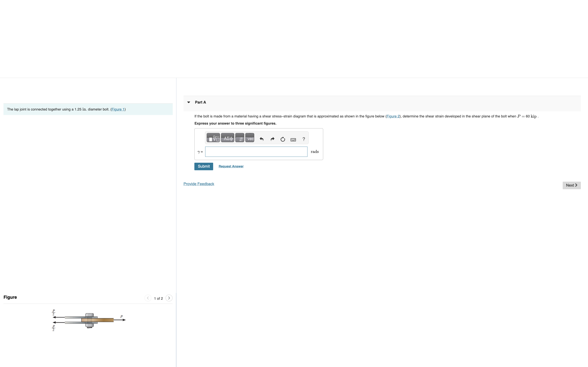
Task: Go to previous figure with left chevron
Action: click(148, 298)
